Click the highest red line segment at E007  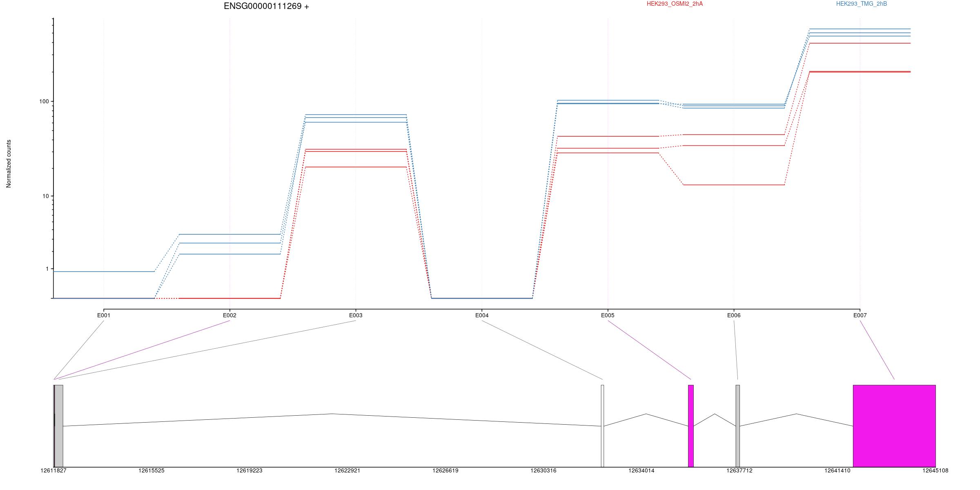pos(860,43)
